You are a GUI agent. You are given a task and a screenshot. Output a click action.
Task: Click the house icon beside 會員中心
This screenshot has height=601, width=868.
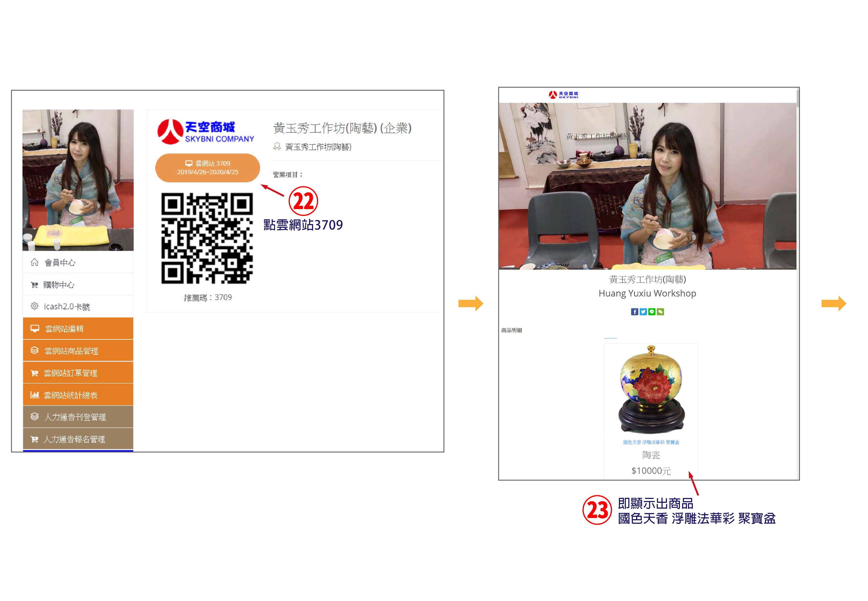tap(35, 262)
